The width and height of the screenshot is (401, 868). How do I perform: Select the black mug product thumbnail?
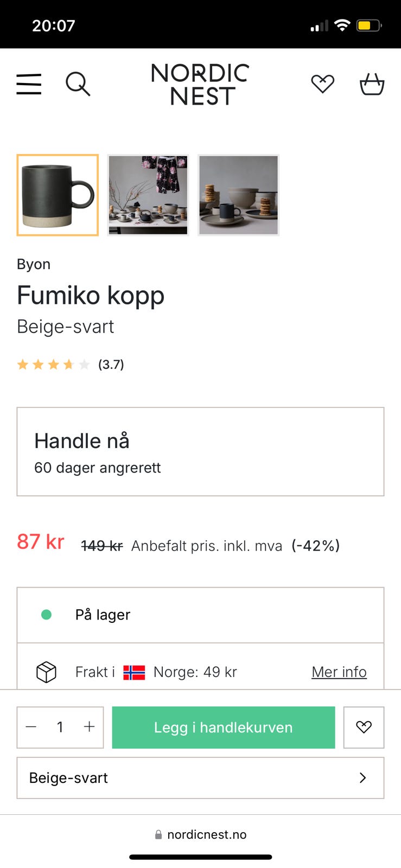coord(58,195)
